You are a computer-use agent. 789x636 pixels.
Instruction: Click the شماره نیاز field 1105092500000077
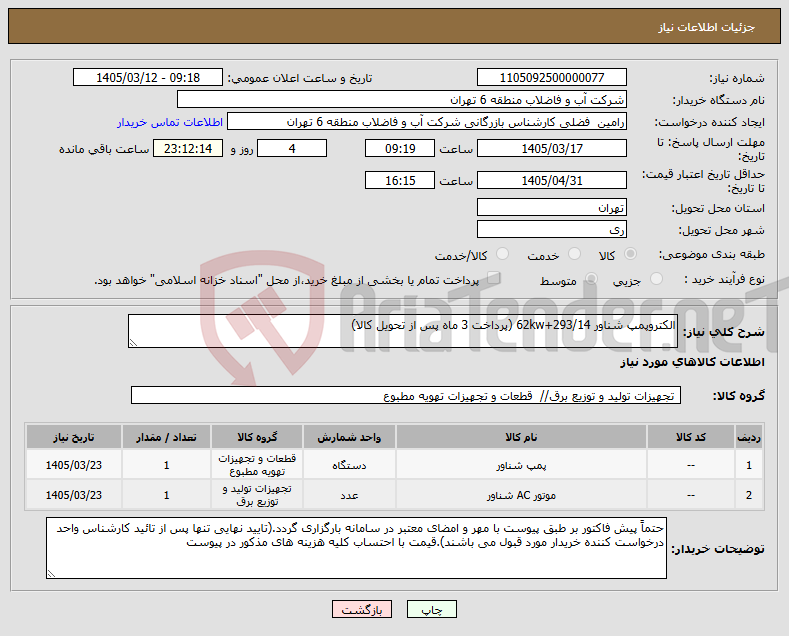[x=551, y=77]
